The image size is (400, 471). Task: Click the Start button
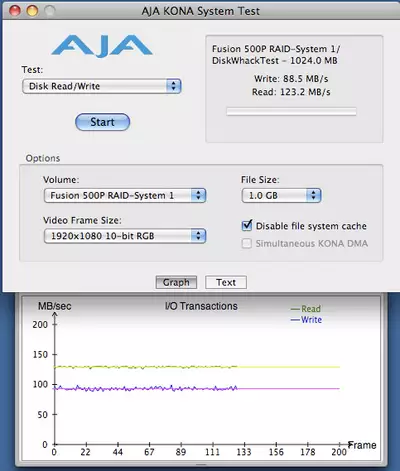(x=103, y=122)
